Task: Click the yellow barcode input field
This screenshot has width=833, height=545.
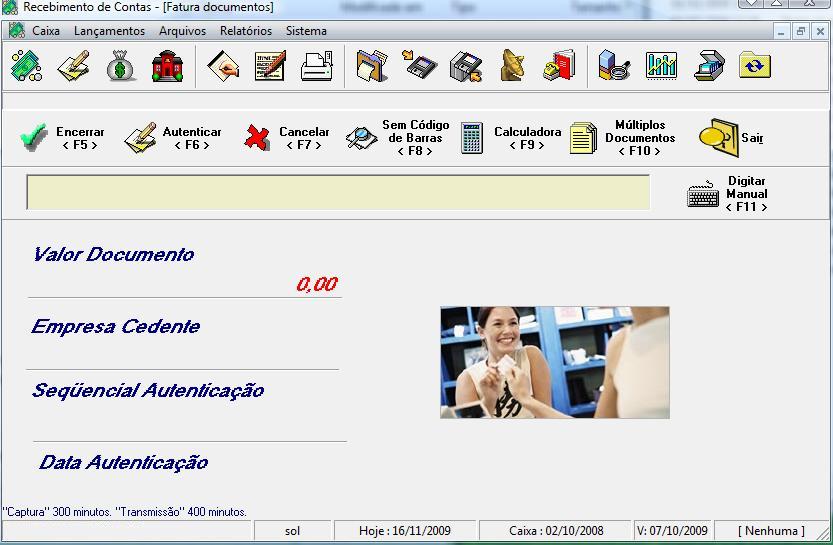Action: point(338,192)
